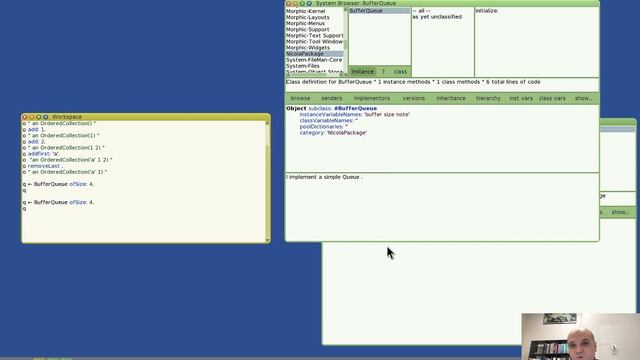This screenshot has height=360, width=640.
Task: Click the comment 'I implement a simple Queue .'
Action: 324,177
